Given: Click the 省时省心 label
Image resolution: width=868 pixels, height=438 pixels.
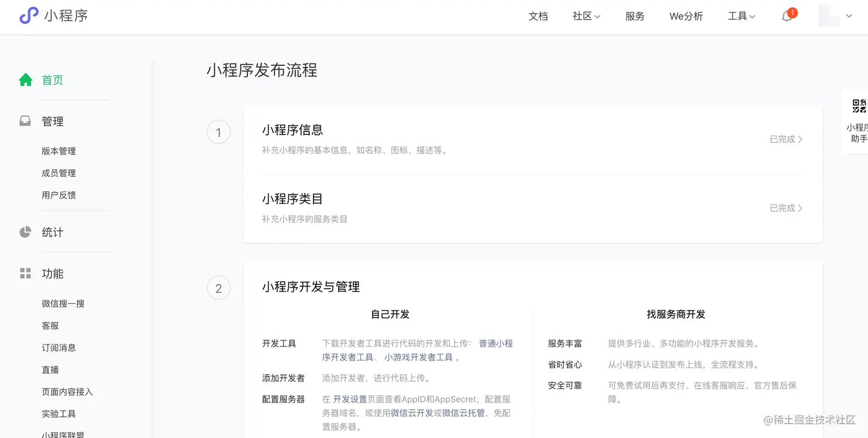Looking at the screenshot, I should click(565, 364).
